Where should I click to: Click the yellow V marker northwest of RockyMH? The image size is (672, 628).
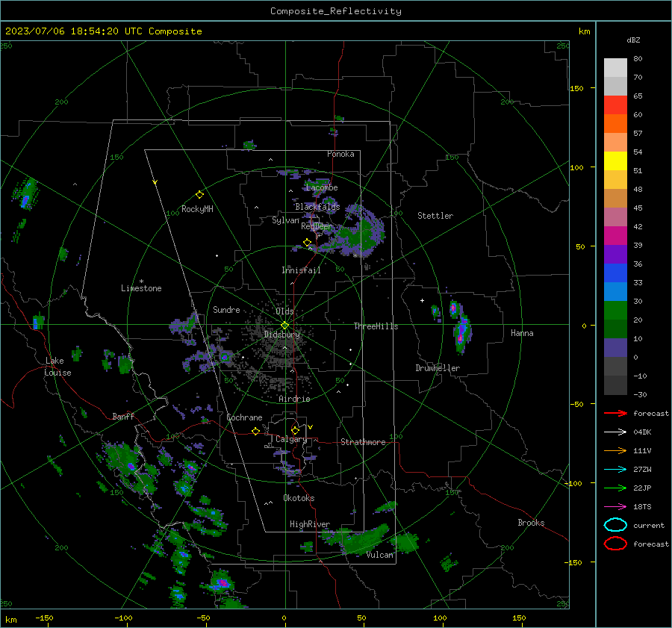tap(155, 182)
